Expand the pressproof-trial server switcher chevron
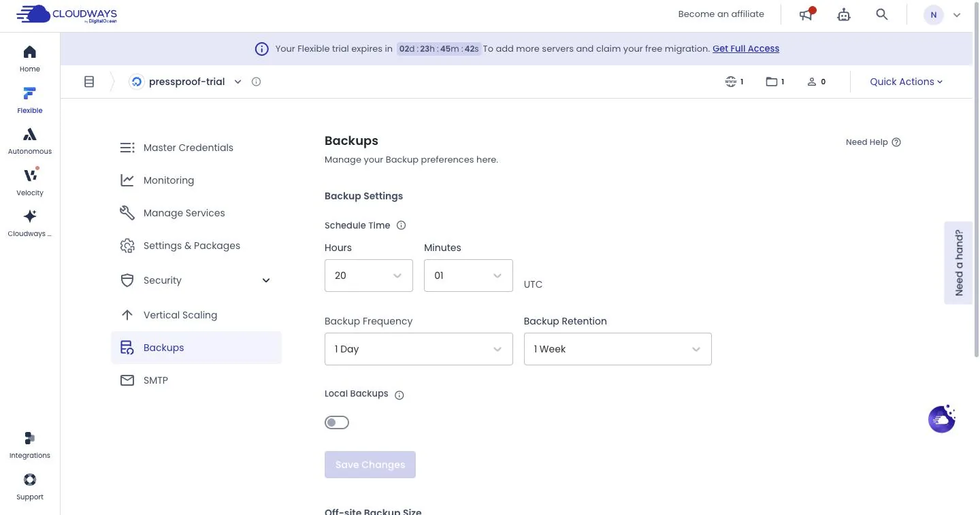 coord(238,82)
